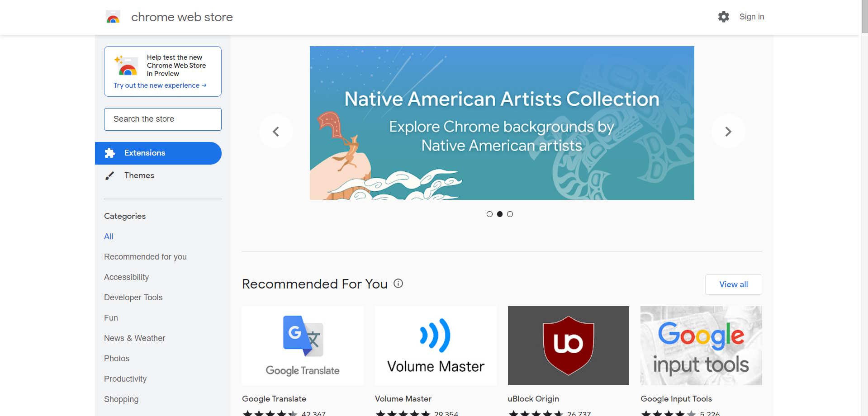Image resolution: width=868 pixels, height=416 pixels.
Task: Click the Themes paintbrush icon
Action: point(109,175)
